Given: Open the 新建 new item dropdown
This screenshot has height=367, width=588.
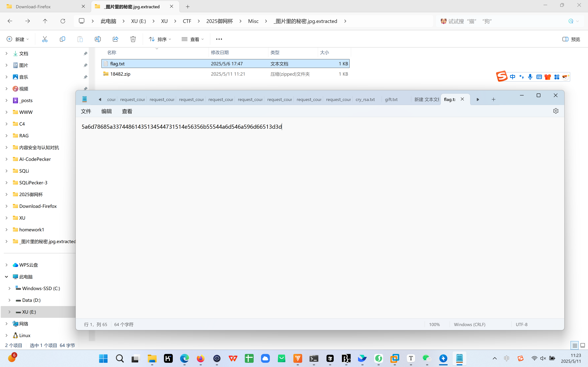Looking at the screenshot, I should pos(18,39).
